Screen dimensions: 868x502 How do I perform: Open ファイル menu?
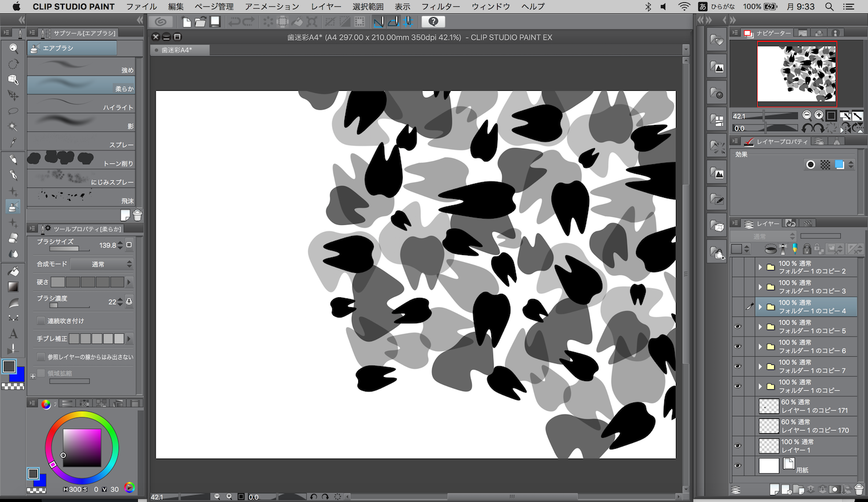click(141, 6)
